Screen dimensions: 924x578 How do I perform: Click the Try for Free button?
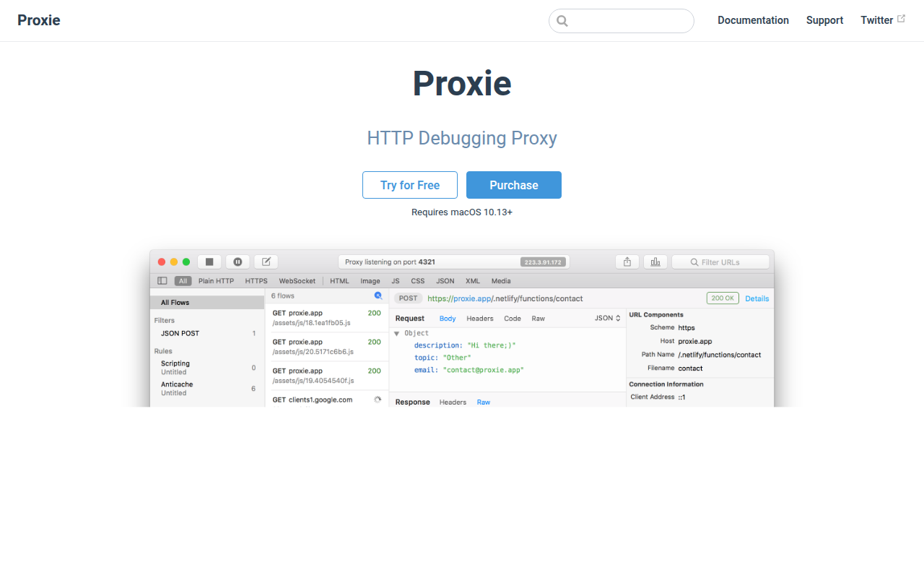pyautogui.click(x=410, y=185)
